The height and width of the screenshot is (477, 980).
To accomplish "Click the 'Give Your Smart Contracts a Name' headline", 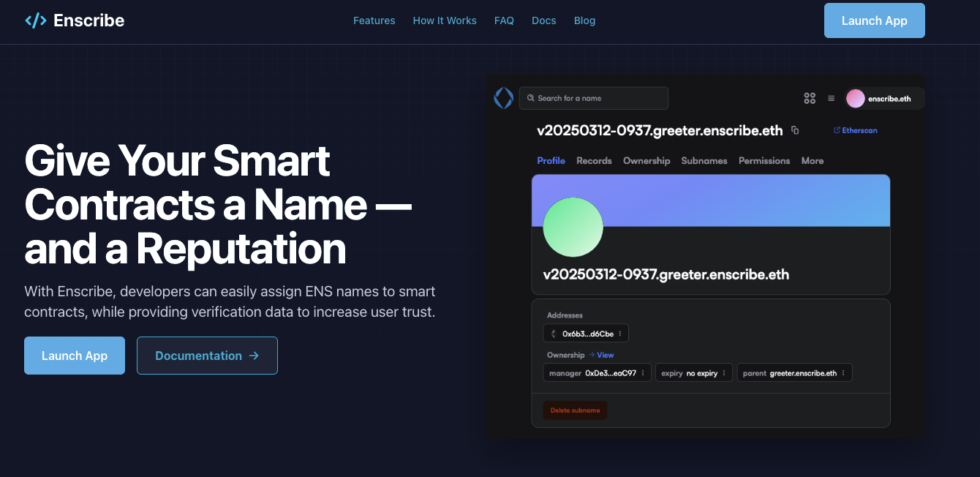I will click(218, 204).
